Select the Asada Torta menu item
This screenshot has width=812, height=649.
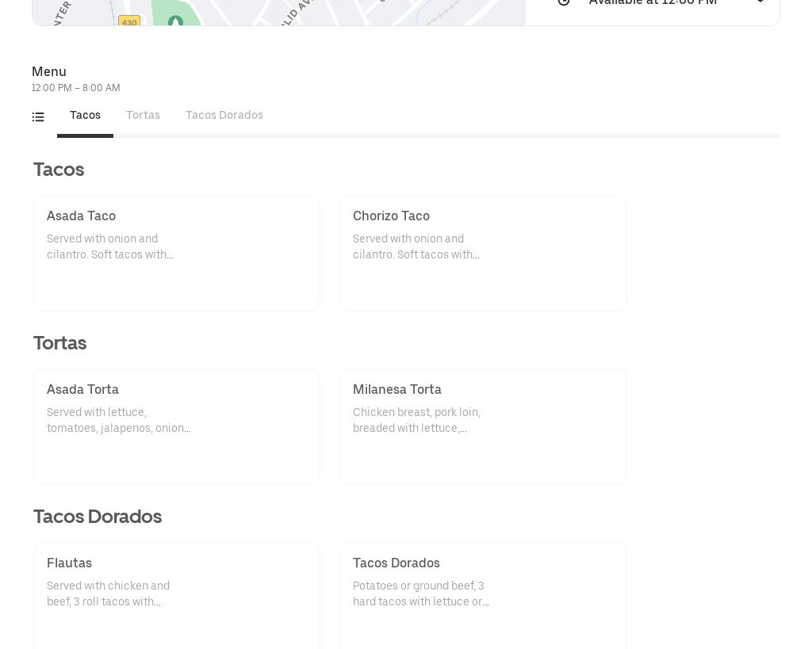pos(176,426)
